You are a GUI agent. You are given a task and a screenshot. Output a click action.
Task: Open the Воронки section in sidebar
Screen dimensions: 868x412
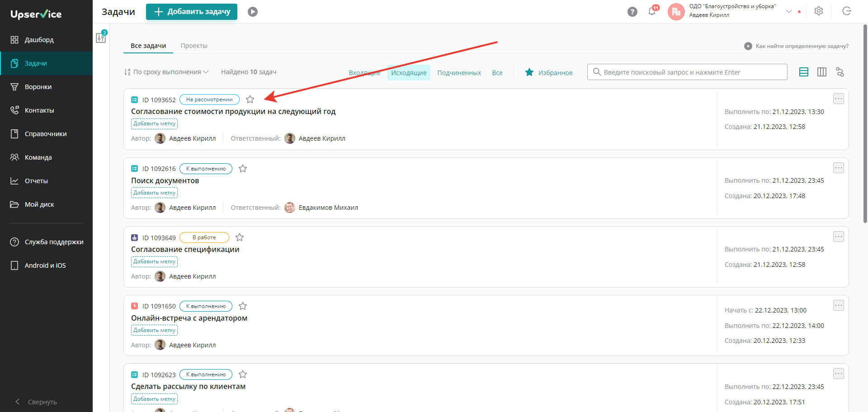(46, 87)
